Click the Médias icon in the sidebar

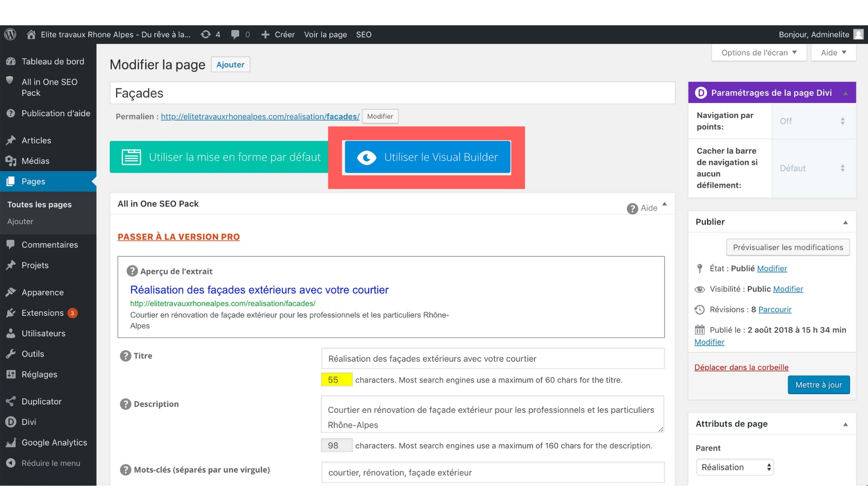pyautogui.click(x=11, y=161)
